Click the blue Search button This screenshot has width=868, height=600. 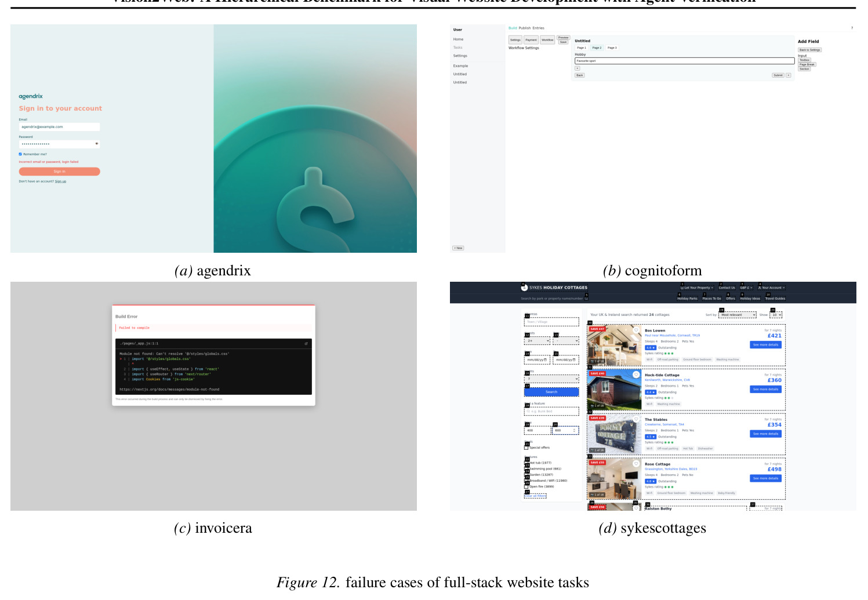[x=551, y=392]
